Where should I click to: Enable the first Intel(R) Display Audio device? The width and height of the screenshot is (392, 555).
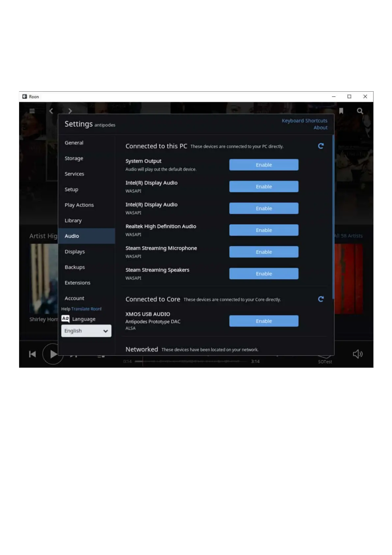(x=264, y=187)
